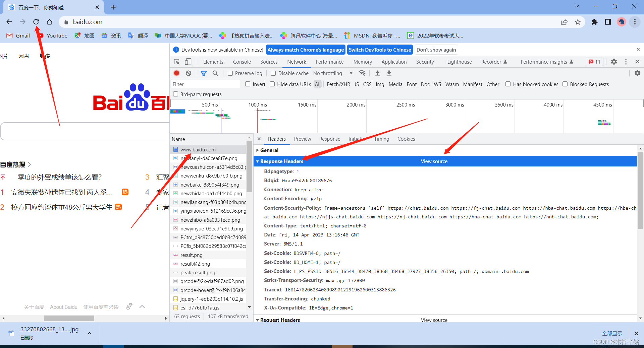Select jquery-1-edb203c114.10.2.js request
The image size is (644, 348).
(208, 299)
